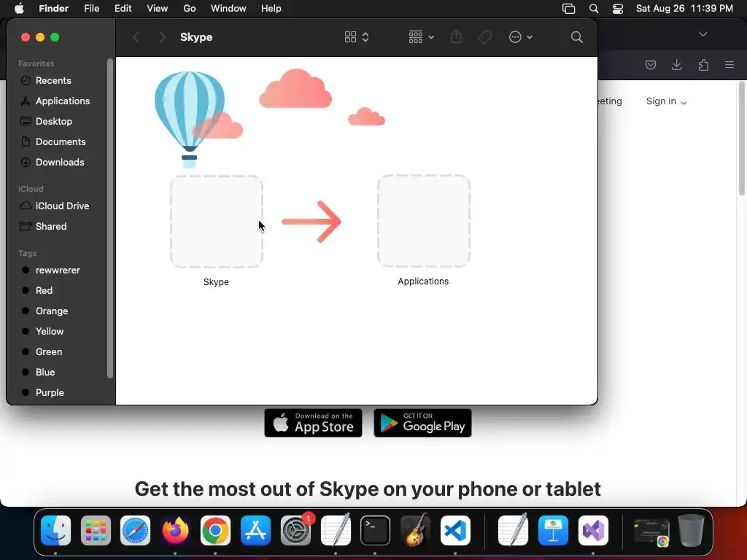Open Google Chrome from the Dock
This screenshot has width=747, height=560.
(x=215, y=531)
